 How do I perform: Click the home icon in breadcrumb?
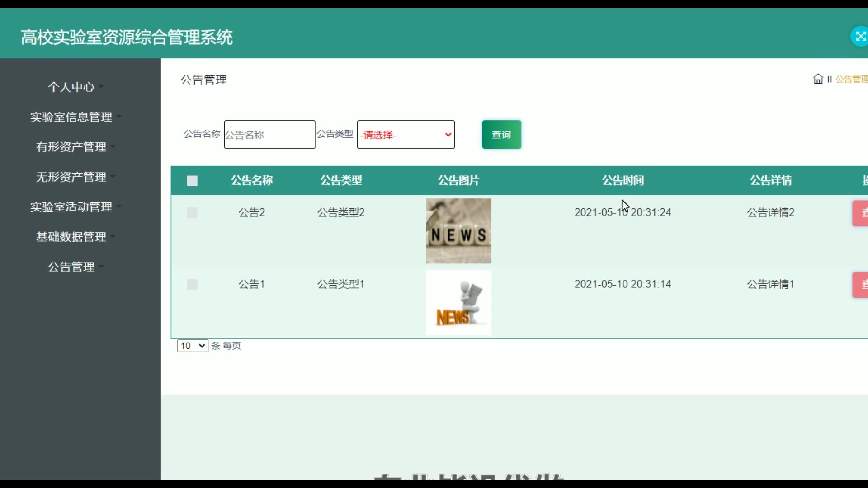pos(818,79)
